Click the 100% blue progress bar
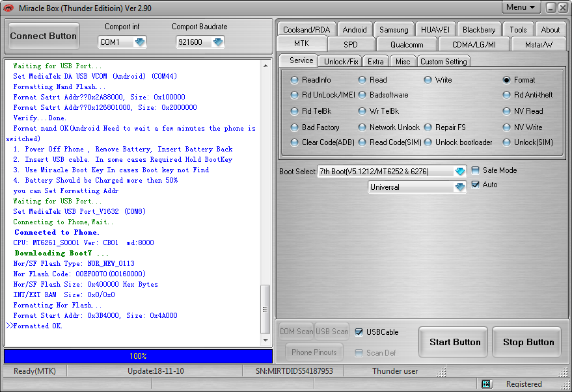The width and height of the screenshot is (572, 392). [138, 356]
